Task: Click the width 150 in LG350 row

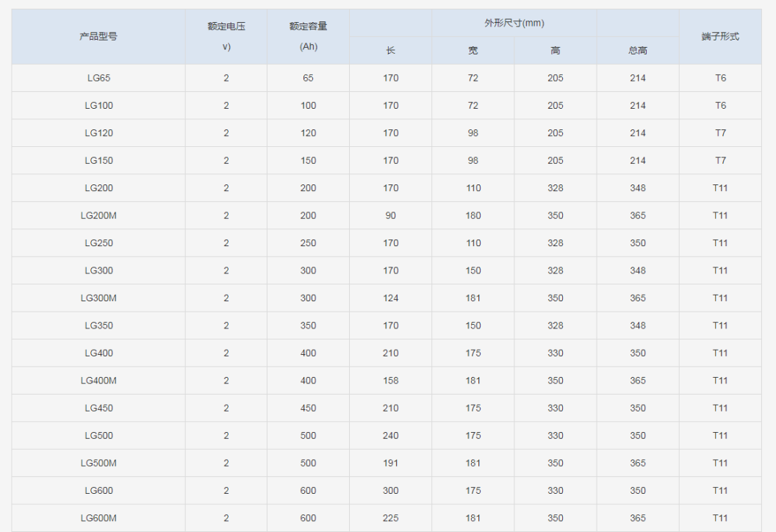Action: (x=473, y=325)
